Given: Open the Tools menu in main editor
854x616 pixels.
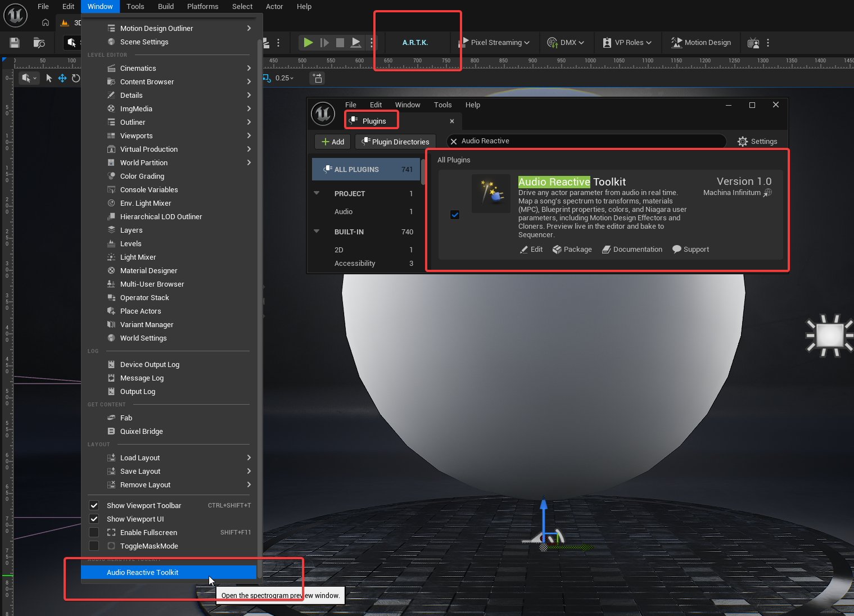Looking at the screenshot, I should (135, 7).
